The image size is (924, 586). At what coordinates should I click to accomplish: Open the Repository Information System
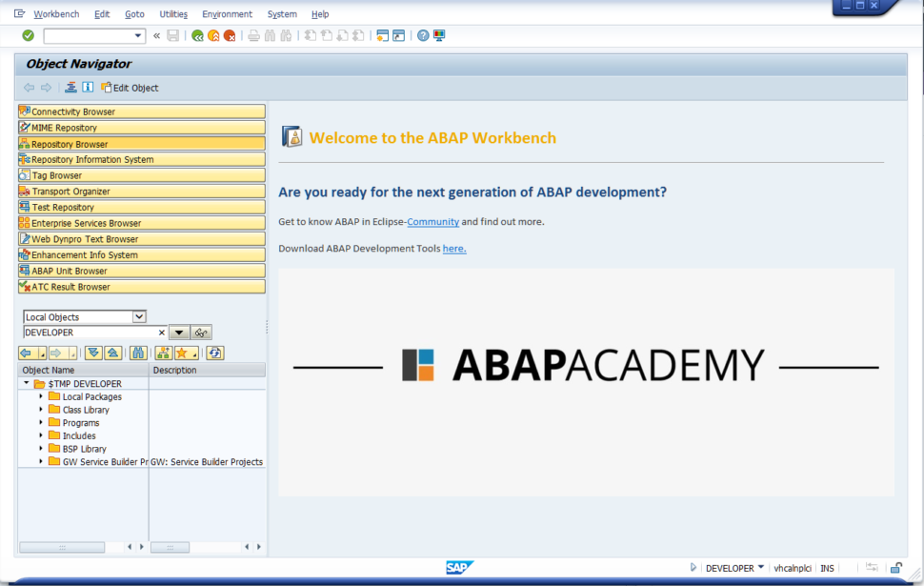pos(141,159)
